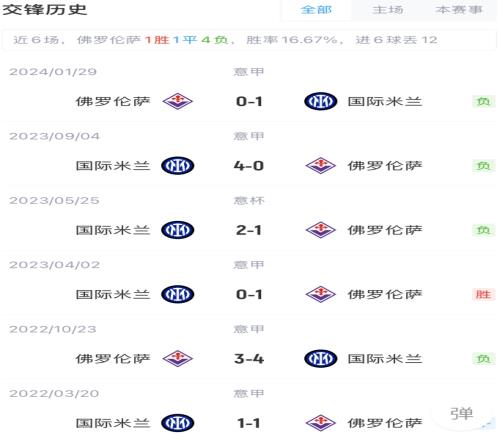Click Fiorentina crest in 2023/09/04 match
Image resolution: width=500 pixels, height=440 pixels.
[321, 166]
